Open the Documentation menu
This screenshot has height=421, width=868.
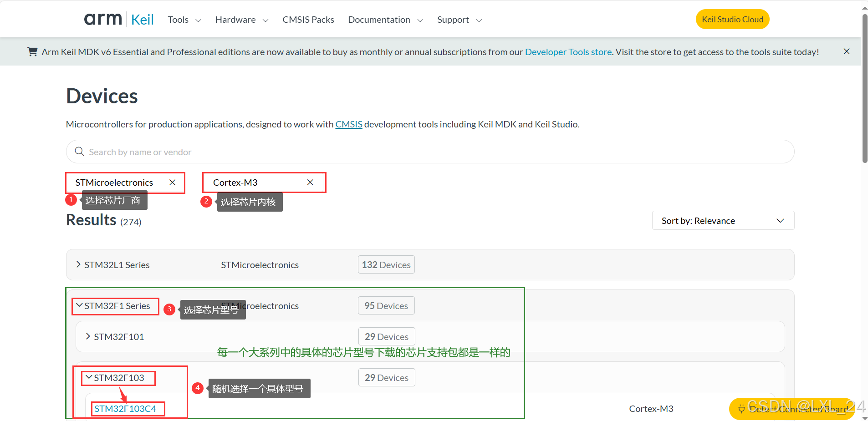pos(386,20)
